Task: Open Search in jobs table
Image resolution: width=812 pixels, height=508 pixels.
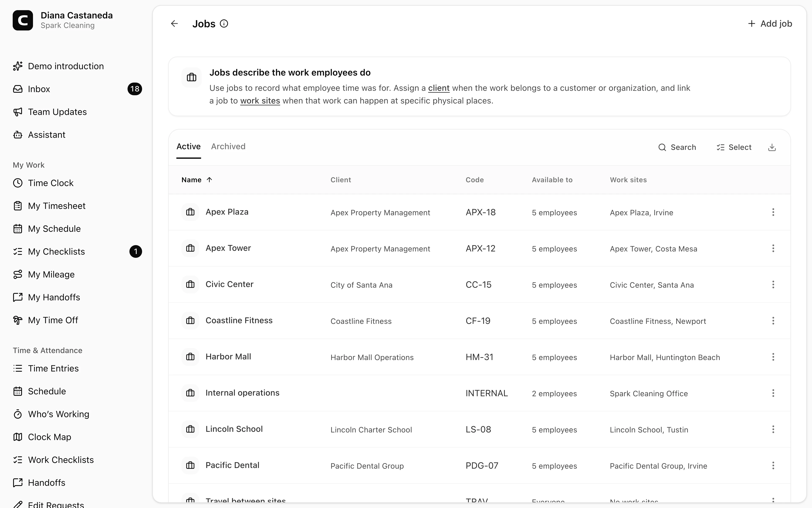Action: 677,147
